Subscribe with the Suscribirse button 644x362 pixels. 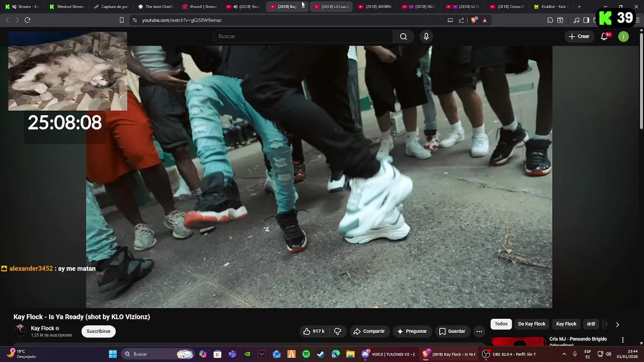point(99,331)
